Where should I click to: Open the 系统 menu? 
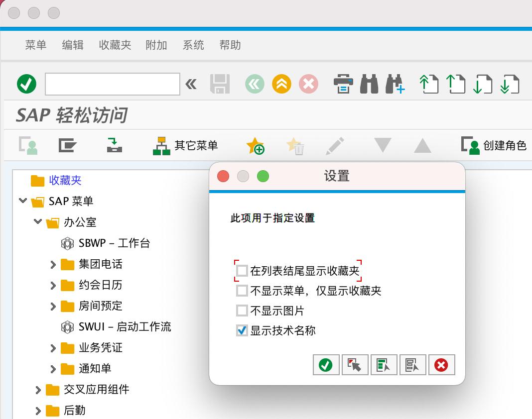coord(193,45)
